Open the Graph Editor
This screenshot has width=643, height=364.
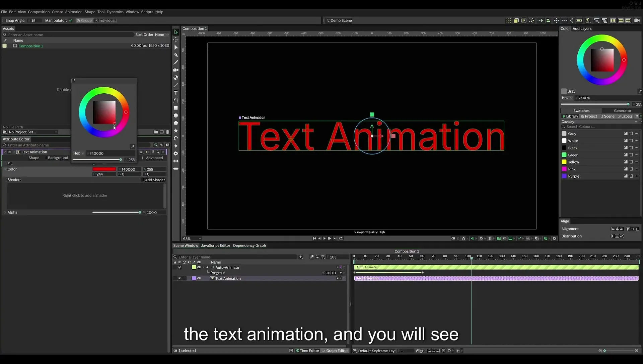(335, 351)
